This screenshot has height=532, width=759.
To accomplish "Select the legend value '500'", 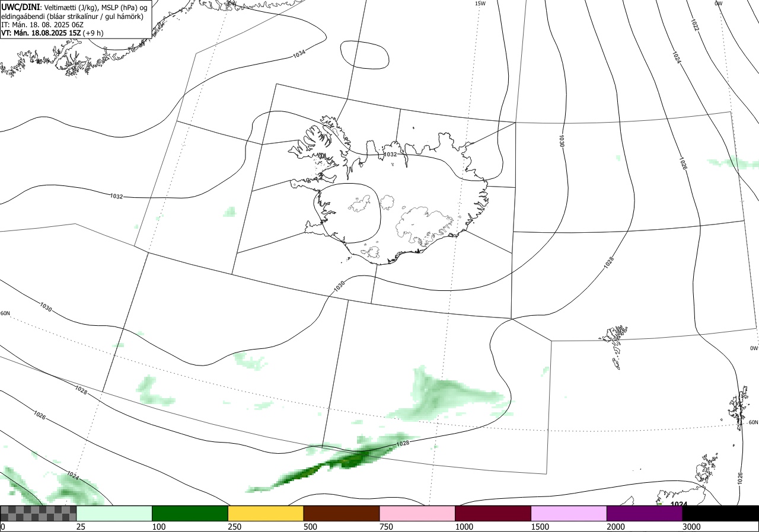I will 310,527.
